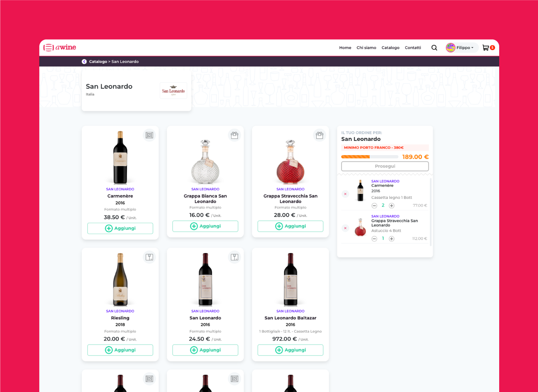
Task: Open the search magnifier icon
Action: coord(434,48)
